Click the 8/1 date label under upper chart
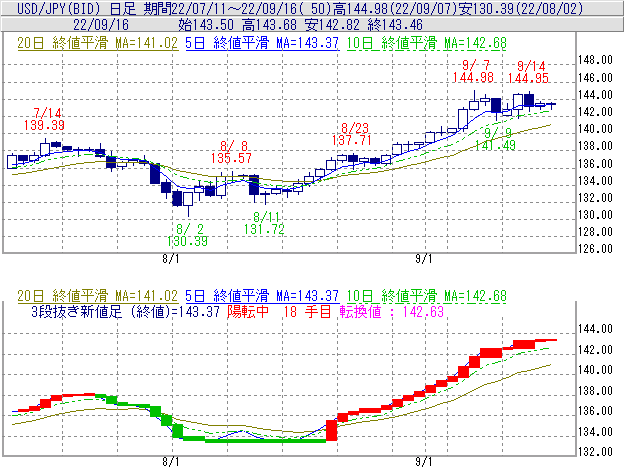 coord(171,259)
